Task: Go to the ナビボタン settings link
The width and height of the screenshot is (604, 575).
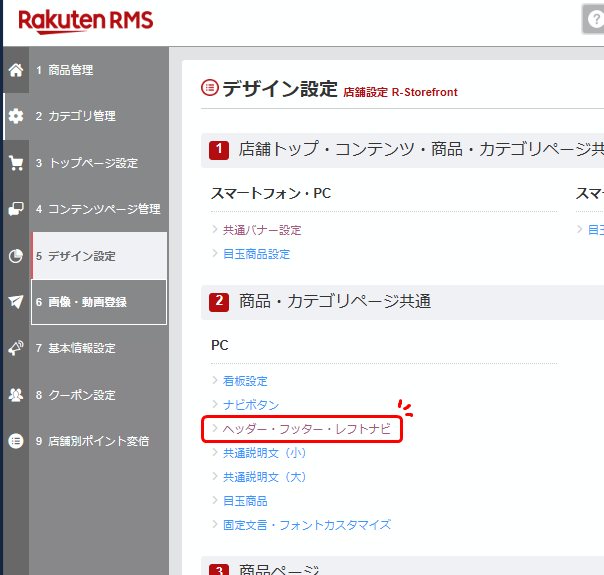Action: click(251, 405)
